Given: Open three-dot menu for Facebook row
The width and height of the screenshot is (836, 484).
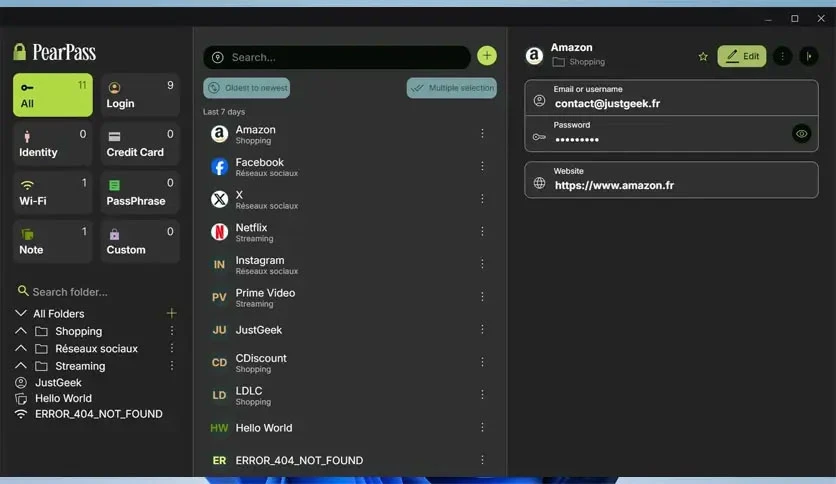Looking at the screenshot, I should [x=482, y=166].
